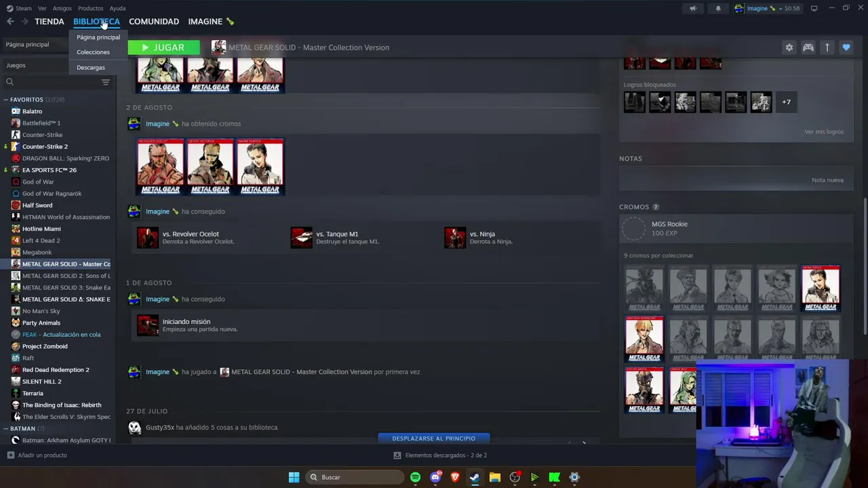Open the IMAGINE profile tab
This screenshot has height=488, width=868.
coord(211,22)
